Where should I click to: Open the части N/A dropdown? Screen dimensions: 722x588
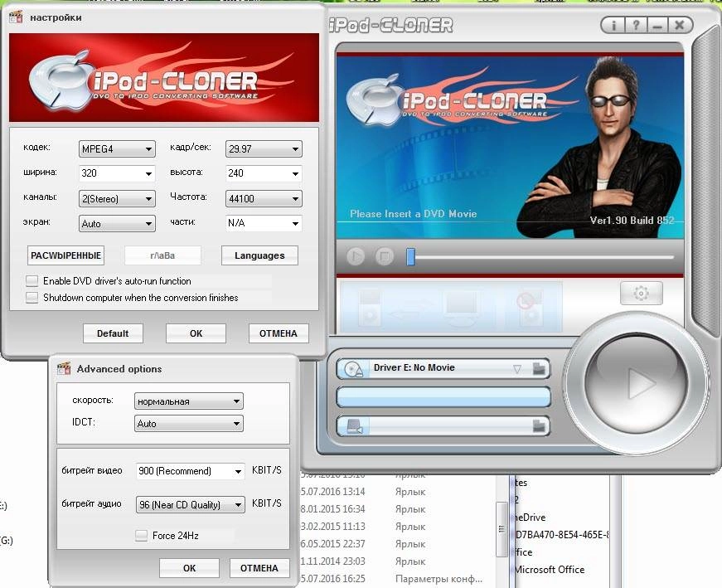click(x=264, y=223)
